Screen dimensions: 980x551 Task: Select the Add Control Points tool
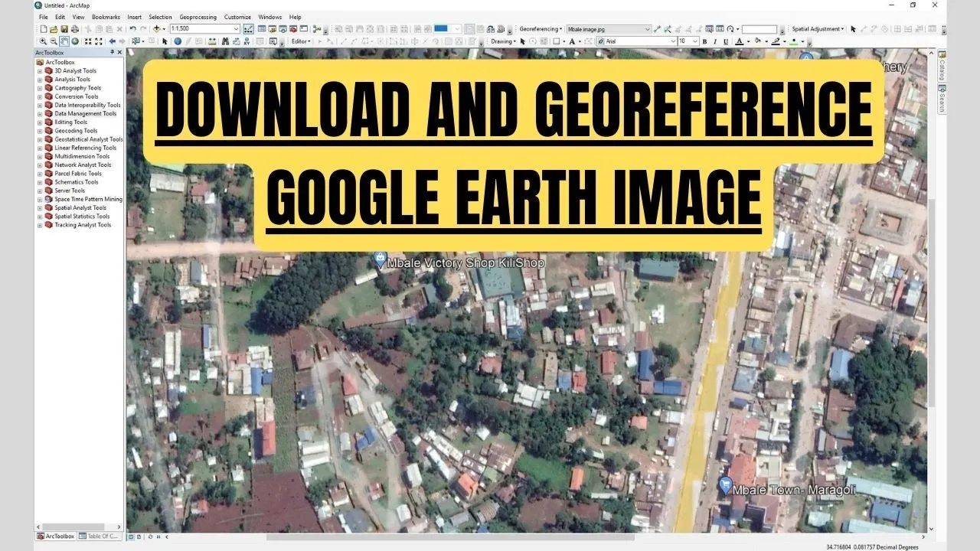(x=656, y=29)
